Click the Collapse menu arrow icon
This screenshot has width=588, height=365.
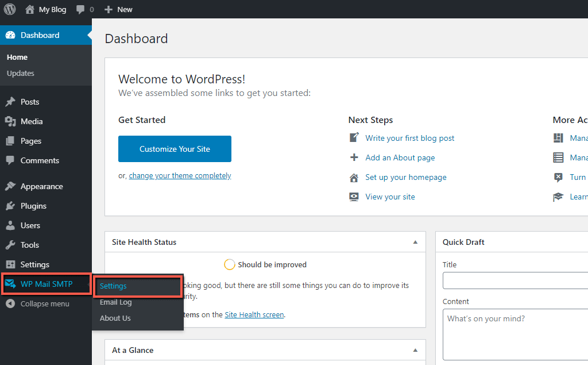coord(10,303)
